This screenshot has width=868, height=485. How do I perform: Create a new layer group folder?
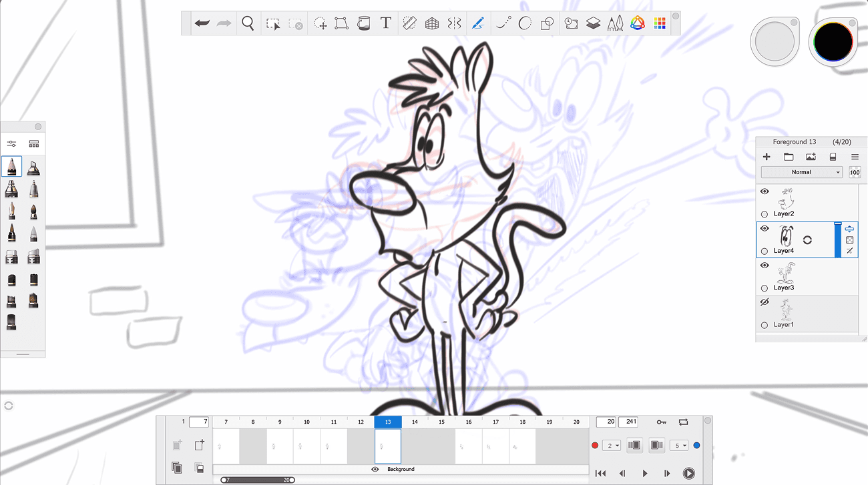[x=789, y=157]
